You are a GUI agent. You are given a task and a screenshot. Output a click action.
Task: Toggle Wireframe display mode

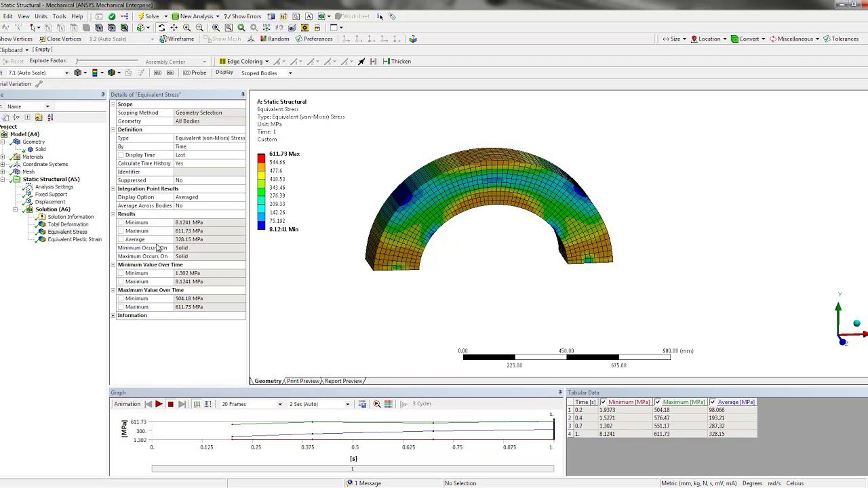click(x=176, y=39)
